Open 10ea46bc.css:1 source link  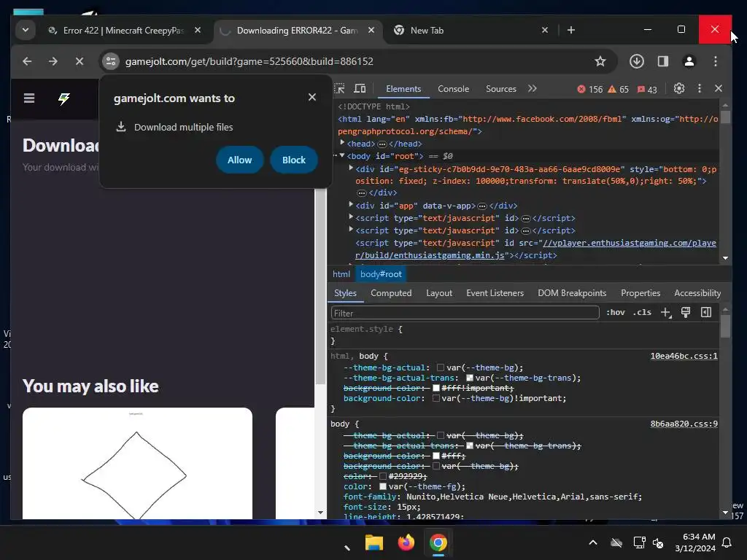click(x=684, y=356)
